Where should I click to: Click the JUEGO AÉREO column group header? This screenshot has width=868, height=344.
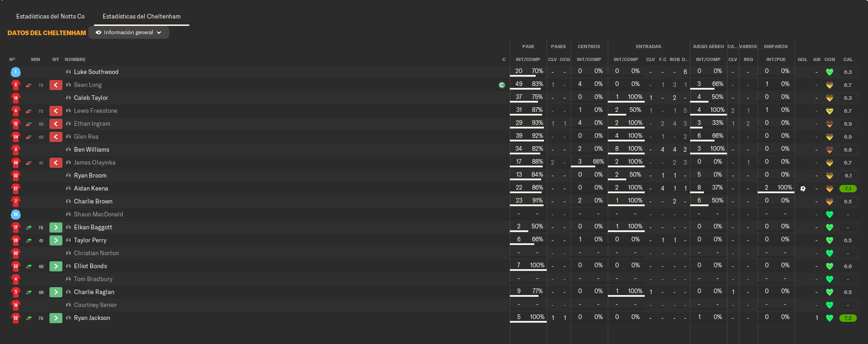pyautogui.click(x=708, y=47)
